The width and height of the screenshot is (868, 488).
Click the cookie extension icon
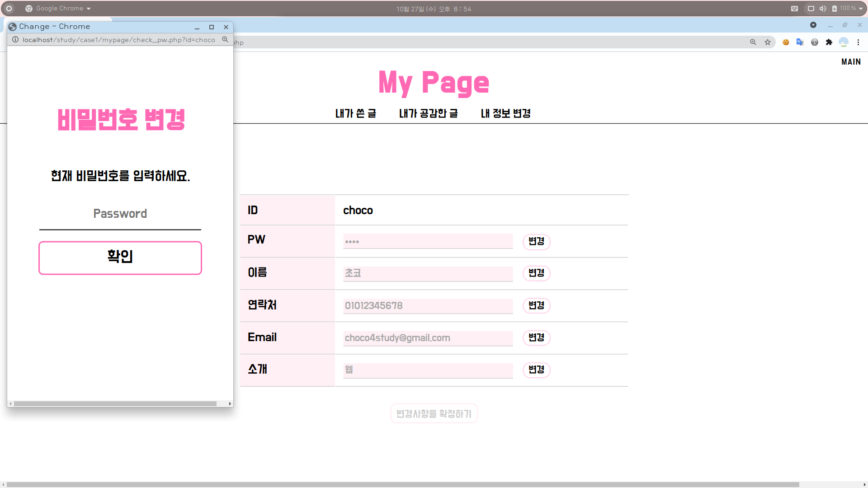[786, 42]
